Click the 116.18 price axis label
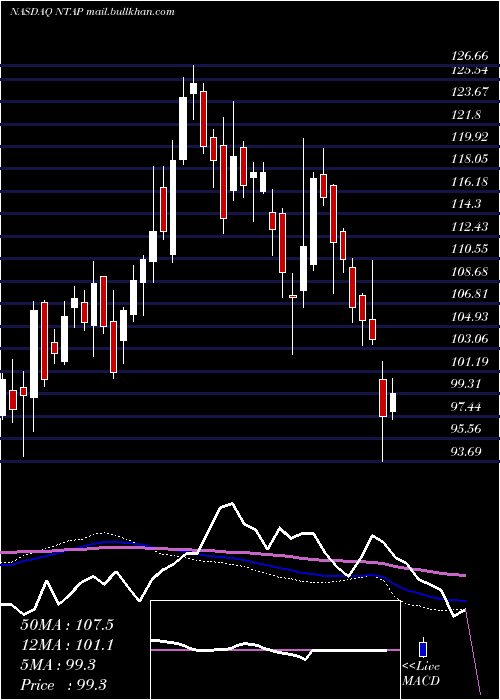This screenshot has width=500, height=700. tap(469, 182)
